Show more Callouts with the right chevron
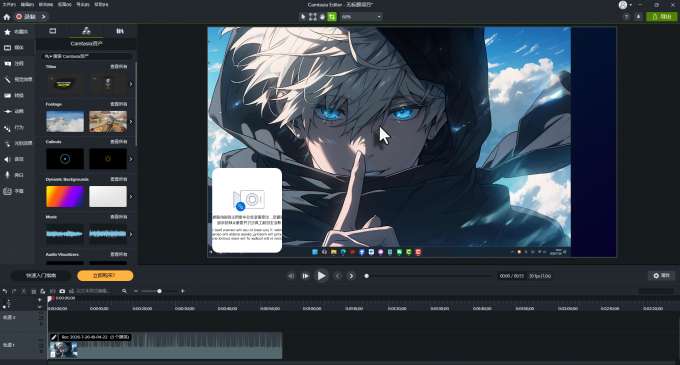This screenshot has width=680, height=365. (x=131, y=159)
